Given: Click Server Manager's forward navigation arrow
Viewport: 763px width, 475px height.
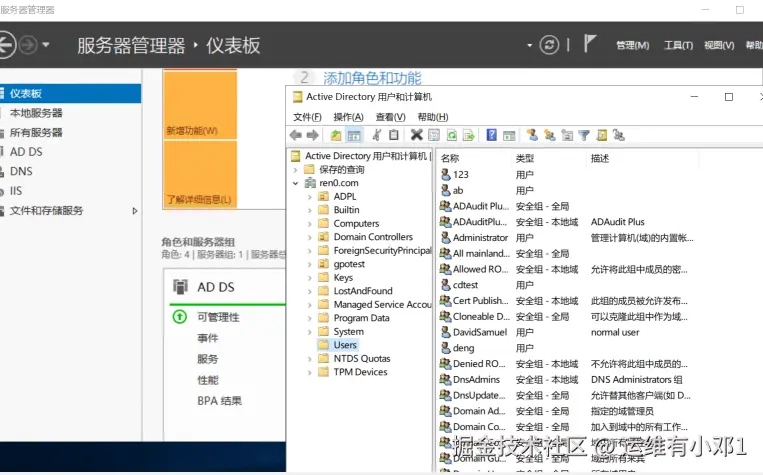Looking at the screenshot, I should click(28, 45).
